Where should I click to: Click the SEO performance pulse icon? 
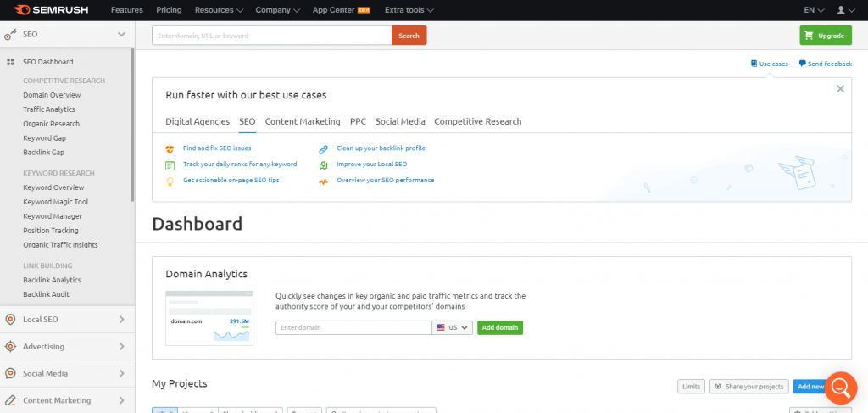[324, 181]
